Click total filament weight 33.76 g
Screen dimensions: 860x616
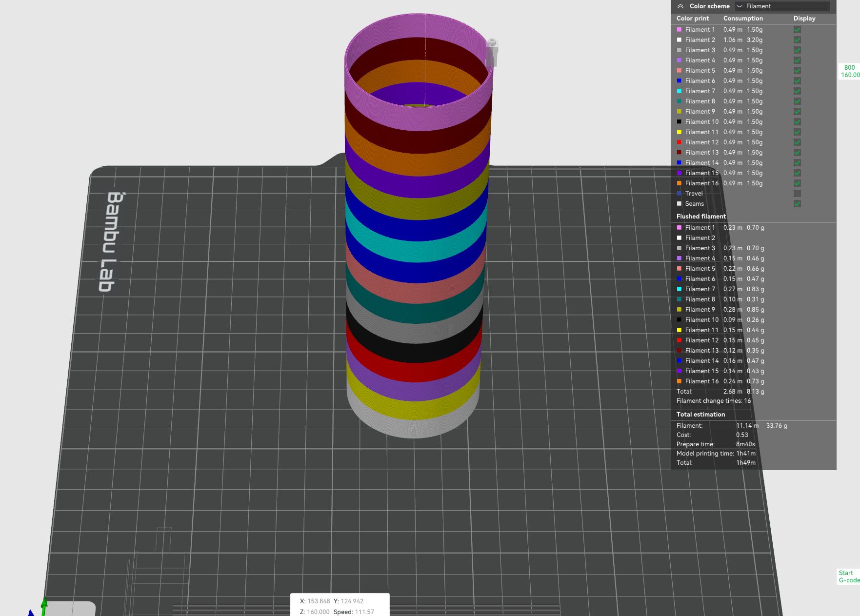click(x=777, y=426)
